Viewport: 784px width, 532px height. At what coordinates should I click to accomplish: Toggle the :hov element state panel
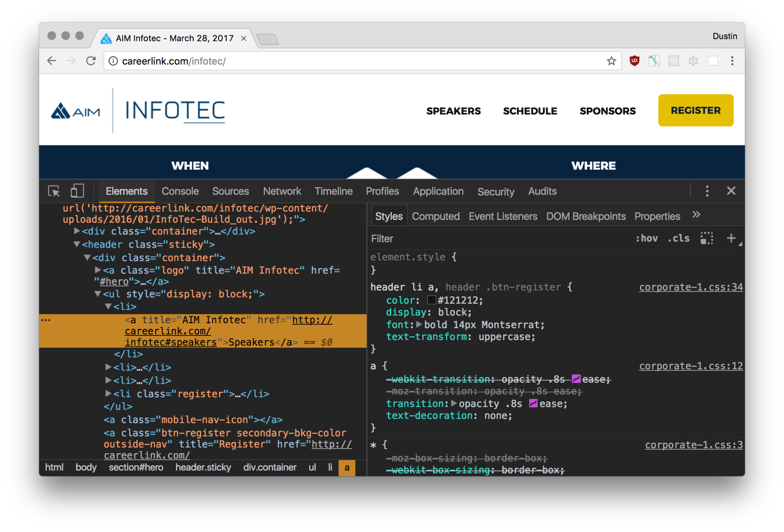647,238
